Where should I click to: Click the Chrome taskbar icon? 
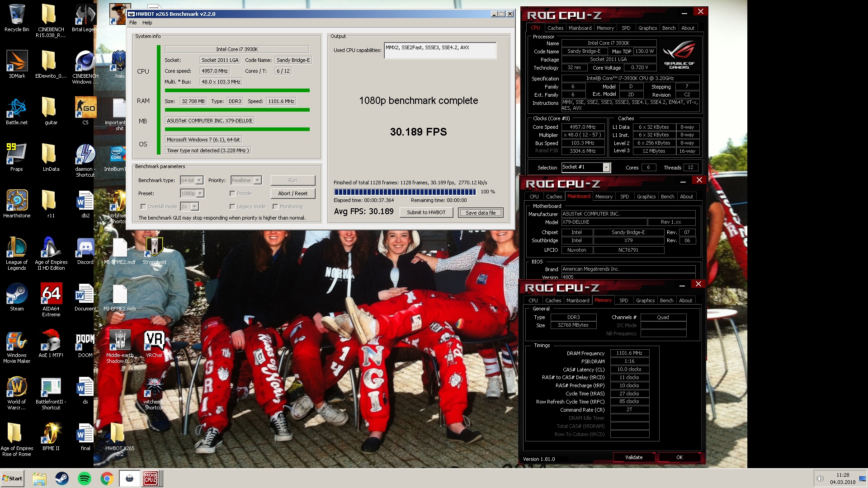[x=107, y=478]
